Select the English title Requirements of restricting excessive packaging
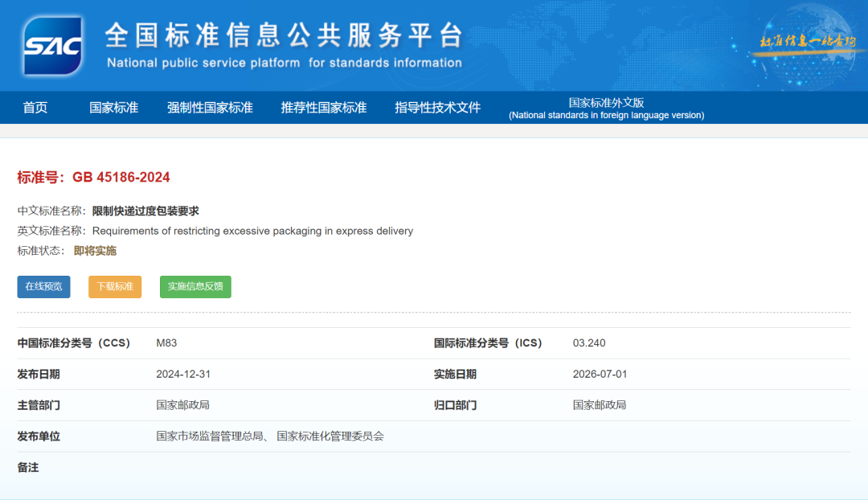 (x=207, y=231)
